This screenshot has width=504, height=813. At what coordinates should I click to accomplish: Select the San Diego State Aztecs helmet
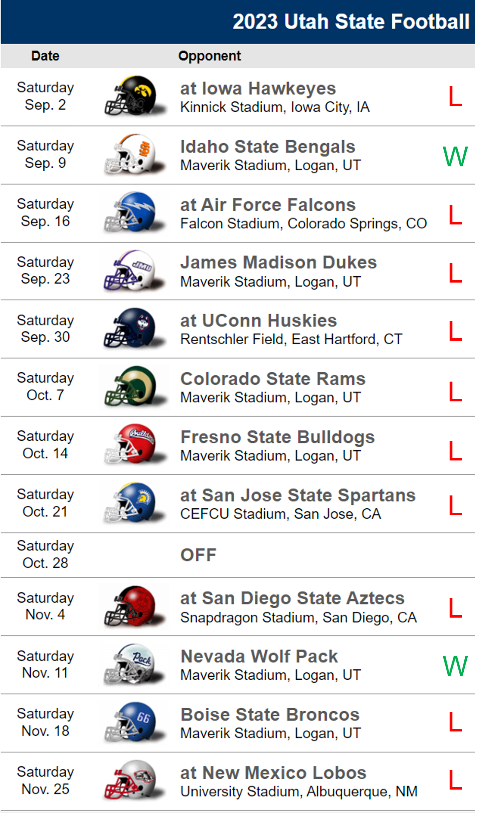[x=134, y=606]
